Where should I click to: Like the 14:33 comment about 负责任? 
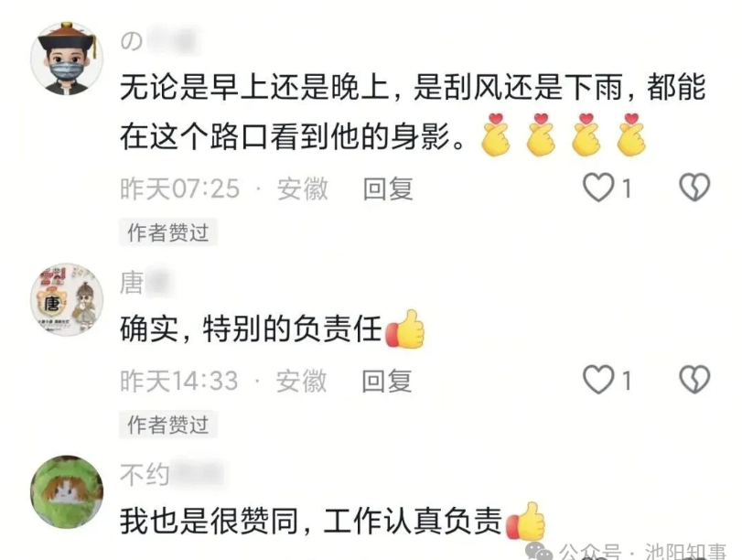coord(599,380)
